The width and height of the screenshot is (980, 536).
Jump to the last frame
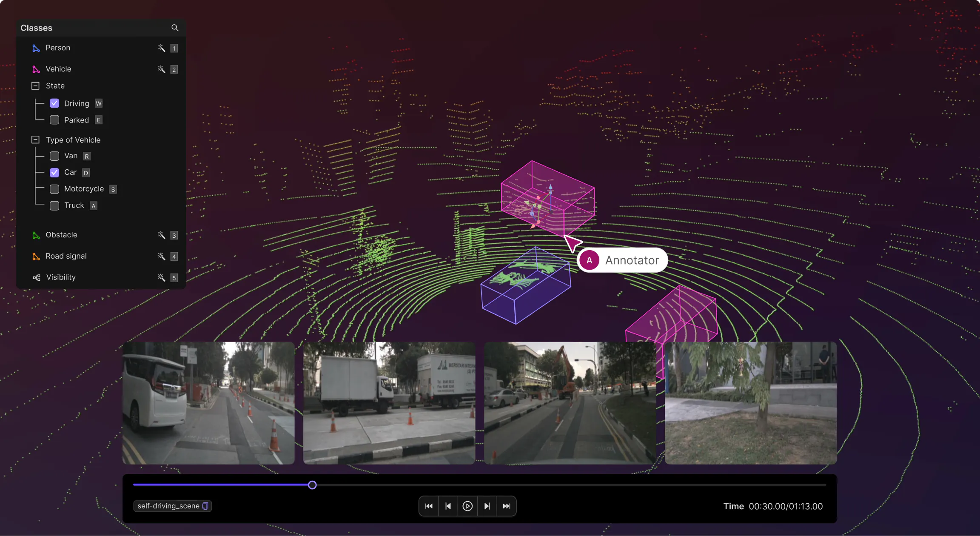(x=507, y=506)
